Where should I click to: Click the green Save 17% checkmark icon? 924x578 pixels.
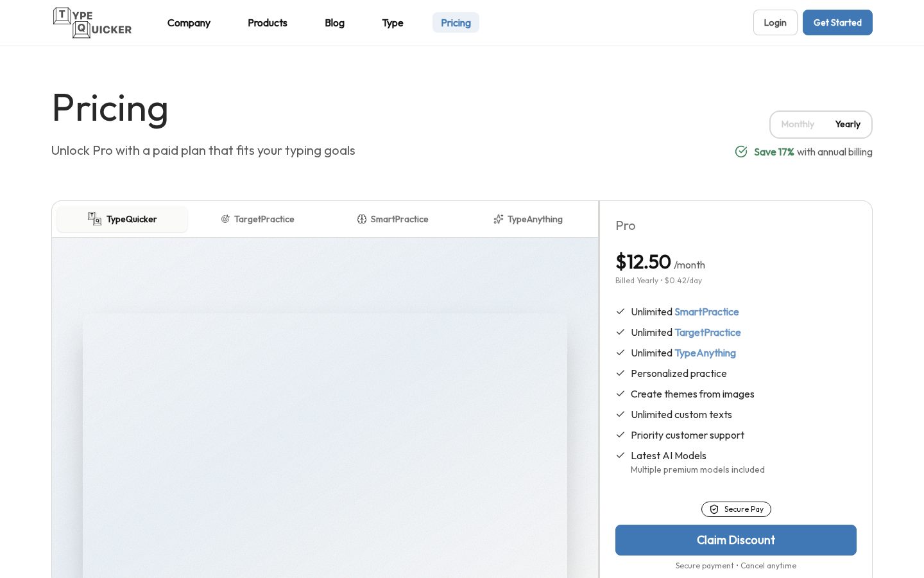click(741, 152)
